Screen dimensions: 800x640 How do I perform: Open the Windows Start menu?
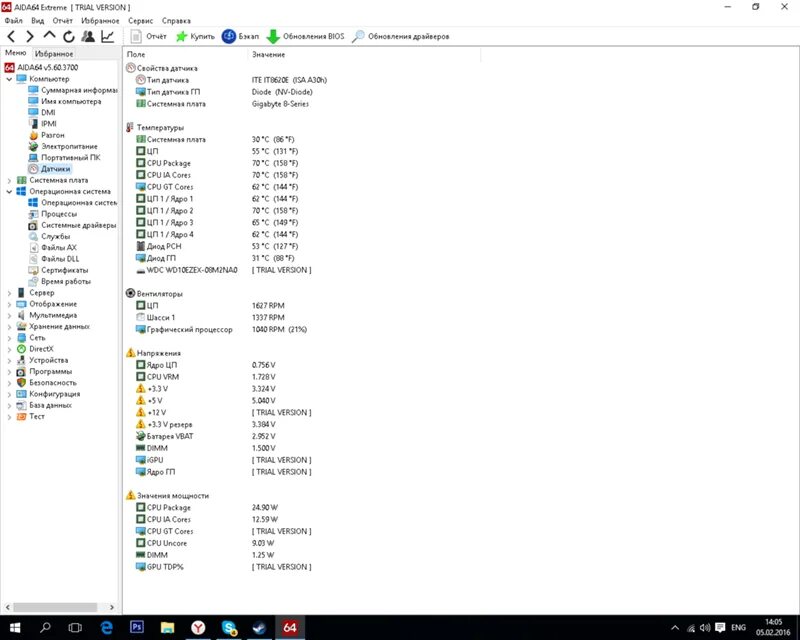click(15, 627)
